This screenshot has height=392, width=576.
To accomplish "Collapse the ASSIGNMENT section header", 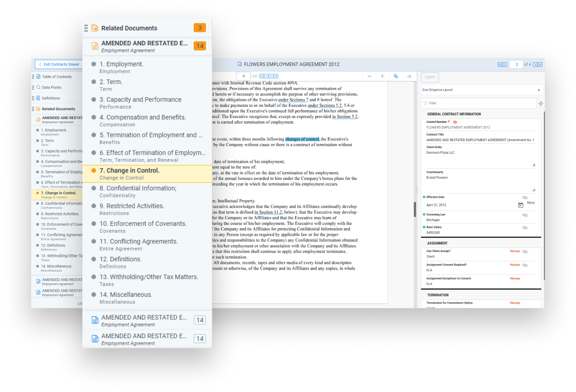I will point(438,243).
